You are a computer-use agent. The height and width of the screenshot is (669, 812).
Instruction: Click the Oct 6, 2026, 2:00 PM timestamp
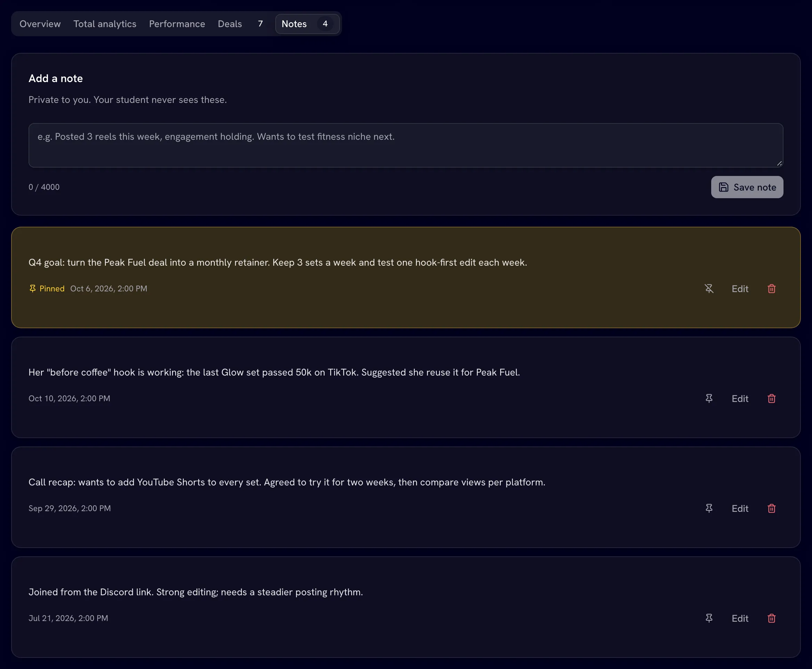[109, 289]
